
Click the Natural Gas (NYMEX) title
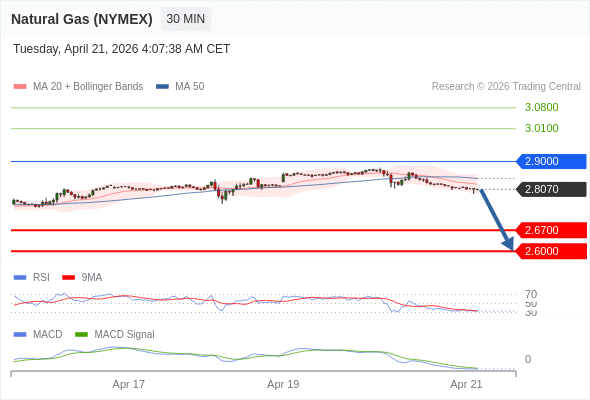point(82,19)
